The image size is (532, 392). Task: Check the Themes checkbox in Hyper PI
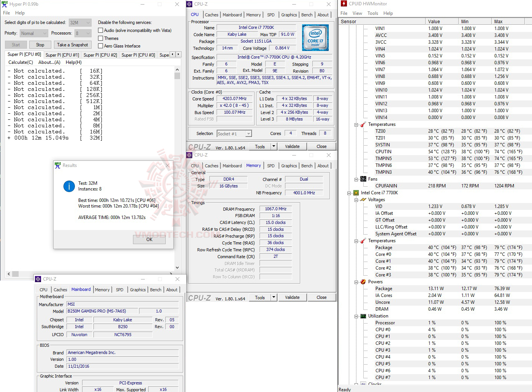101,38
